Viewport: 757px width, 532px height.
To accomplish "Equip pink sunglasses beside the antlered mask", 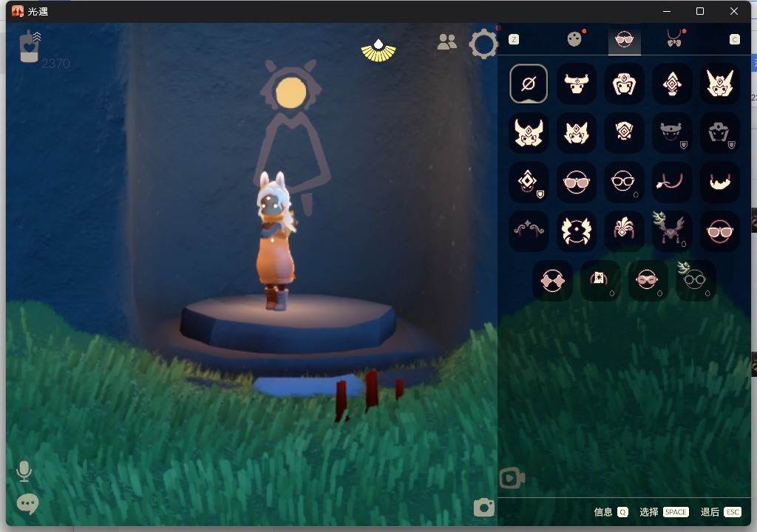I will pos(719,231).
